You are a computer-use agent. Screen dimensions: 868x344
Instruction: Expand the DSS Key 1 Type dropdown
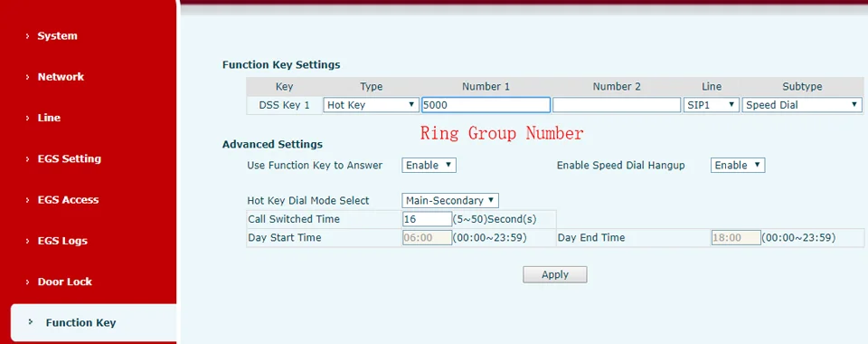click(371, 105)
